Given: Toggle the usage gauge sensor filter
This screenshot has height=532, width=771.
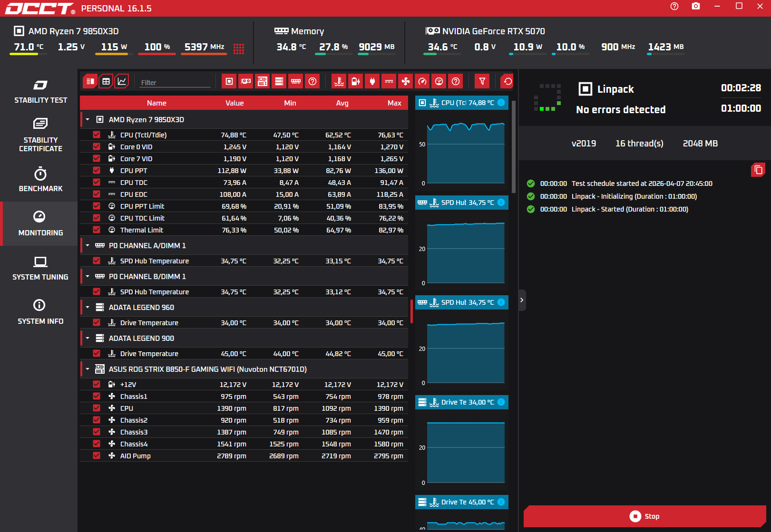Looking at the screenshot, I should coord(439,81).
